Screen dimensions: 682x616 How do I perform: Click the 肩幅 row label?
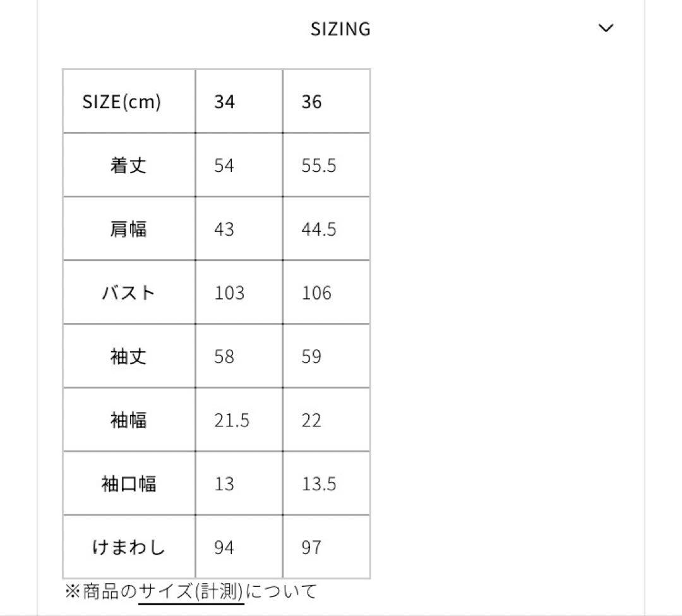pyautogui.click(x=128, y=229)
